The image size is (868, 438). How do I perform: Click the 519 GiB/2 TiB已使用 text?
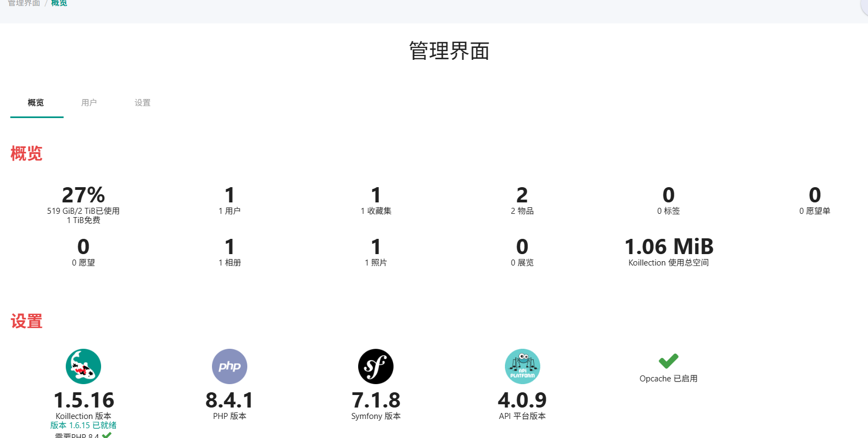click(83, 211)
